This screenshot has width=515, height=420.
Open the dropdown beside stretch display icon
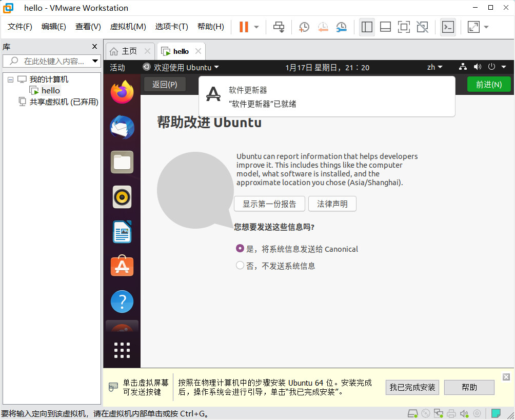[x=486, y=27]
